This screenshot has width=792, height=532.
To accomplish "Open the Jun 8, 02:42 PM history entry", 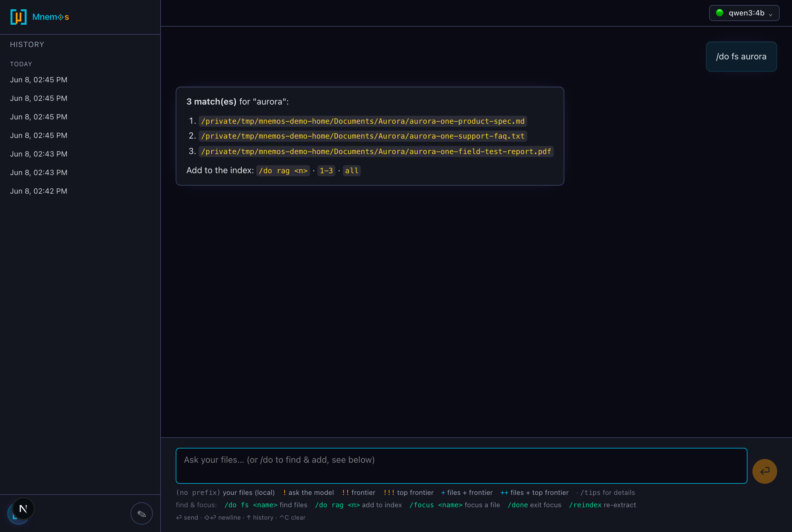I will [39, 191].
